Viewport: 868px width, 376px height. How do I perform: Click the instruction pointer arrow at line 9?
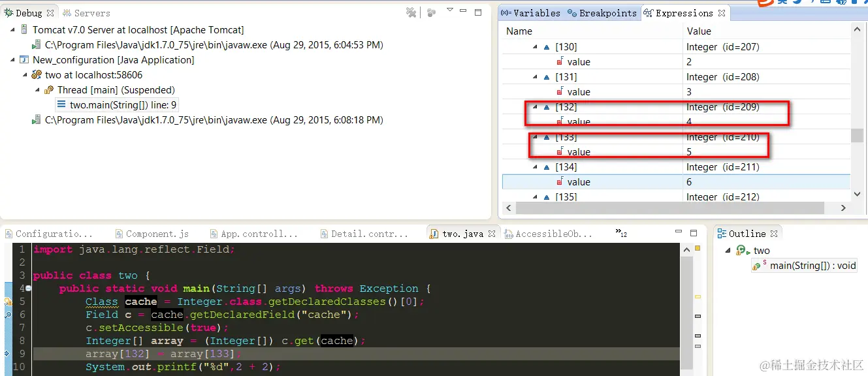click(8, 354)
